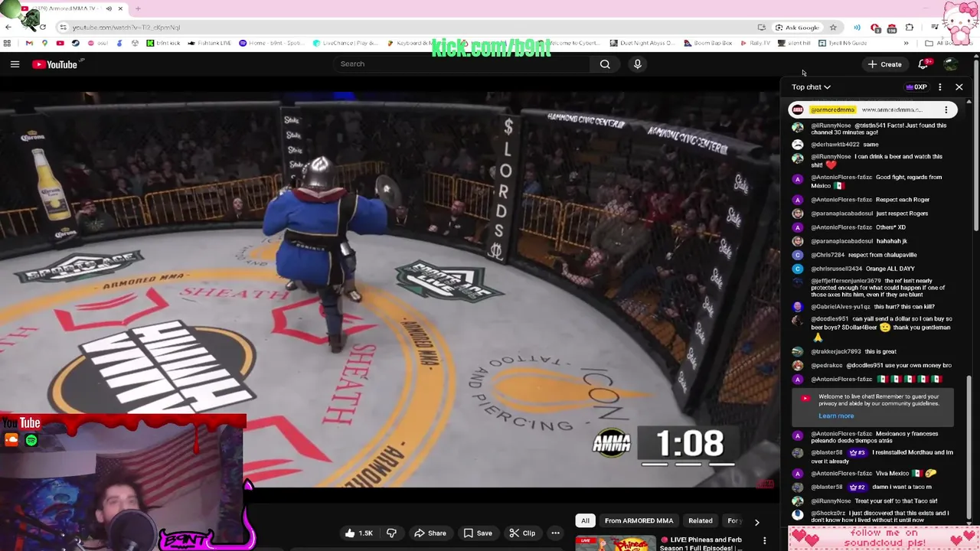Click the Ask Google button in address bar

pyautogui.click(x=796, y=28)
